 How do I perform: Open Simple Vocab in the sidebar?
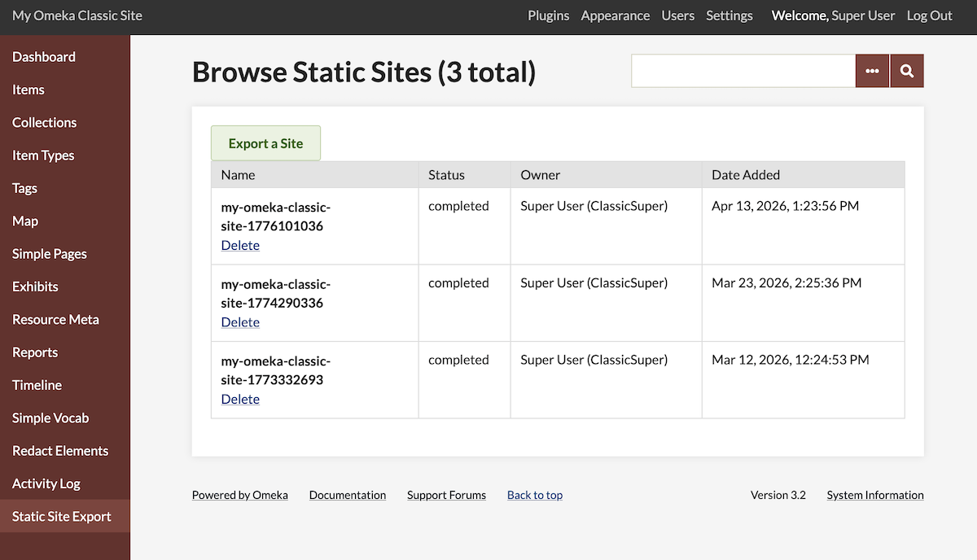[65, 418]
